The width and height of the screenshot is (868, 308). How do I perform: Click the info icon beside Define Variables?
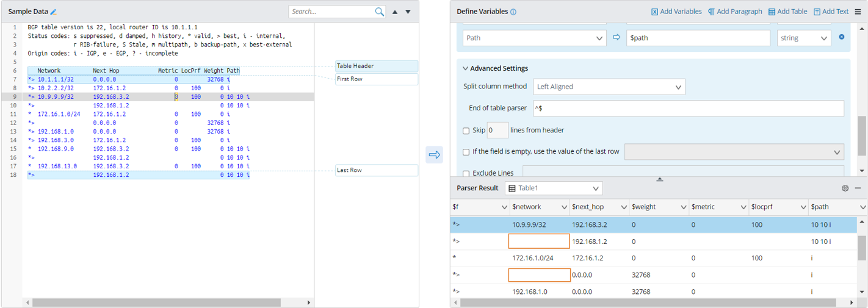[x=513, y=12]
